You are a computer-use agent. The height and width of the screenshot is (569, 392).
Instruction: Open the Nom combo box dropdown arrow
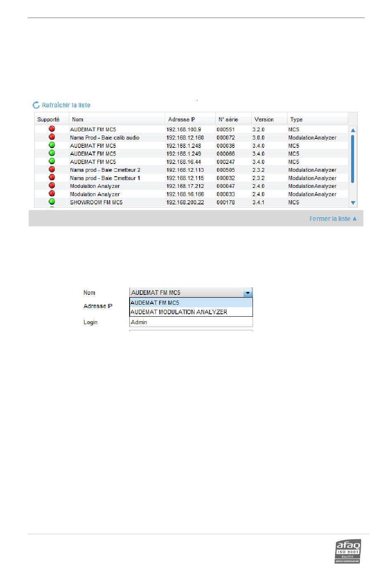tap(248, 293)
